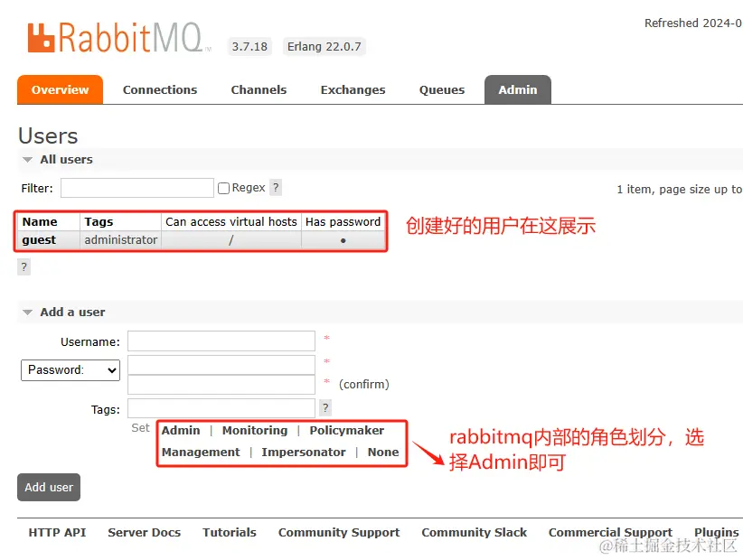This screenshot has width=743, height=560.
Task: Click the Has password column header
Action: [x=343, y=221]
